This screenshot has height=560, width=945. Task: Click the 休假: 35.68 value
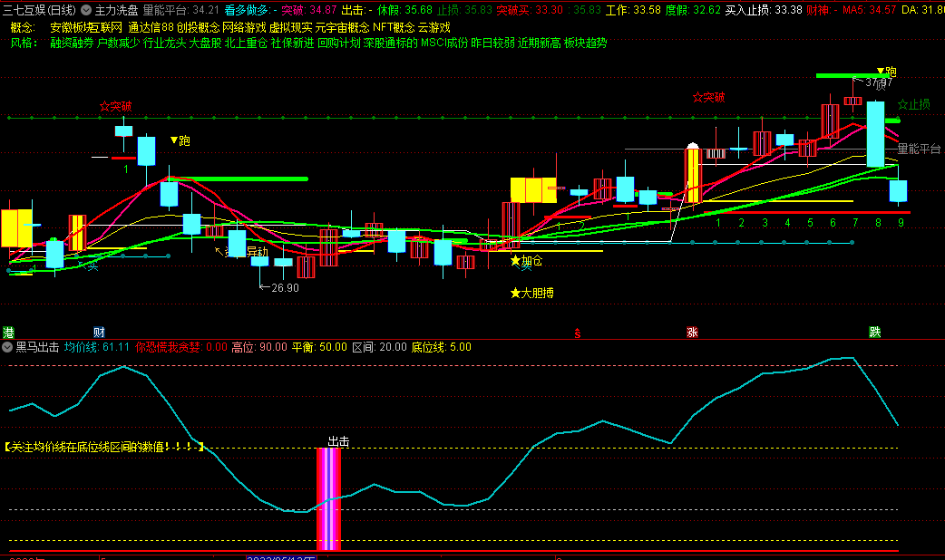coord(405,10)
